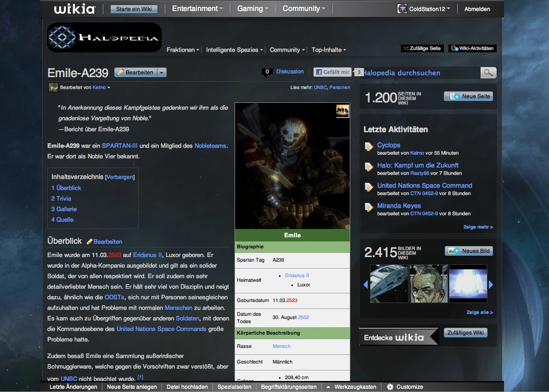This screenshot has width=549, height=392.
Task: Click the Kelmo editor avatar thumbnail
Action: click(53, 88)
